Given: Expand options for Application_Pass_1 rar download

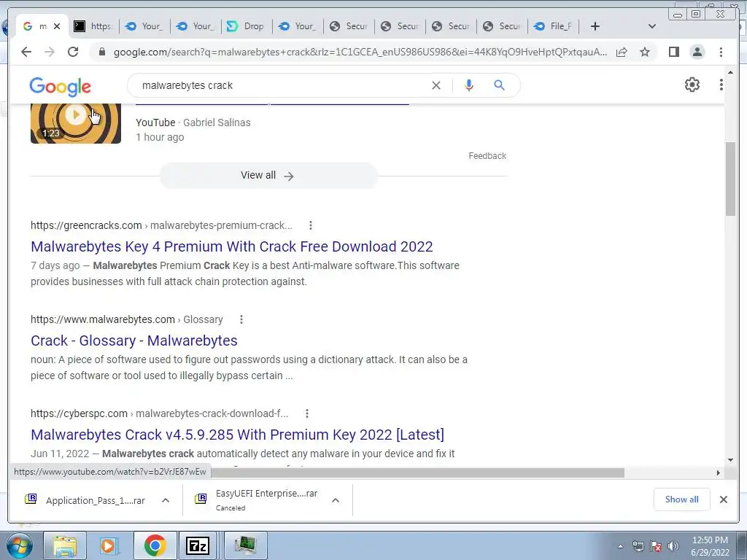Looking at the screenshot, I should pyautogui.click(x=166, y=500).
